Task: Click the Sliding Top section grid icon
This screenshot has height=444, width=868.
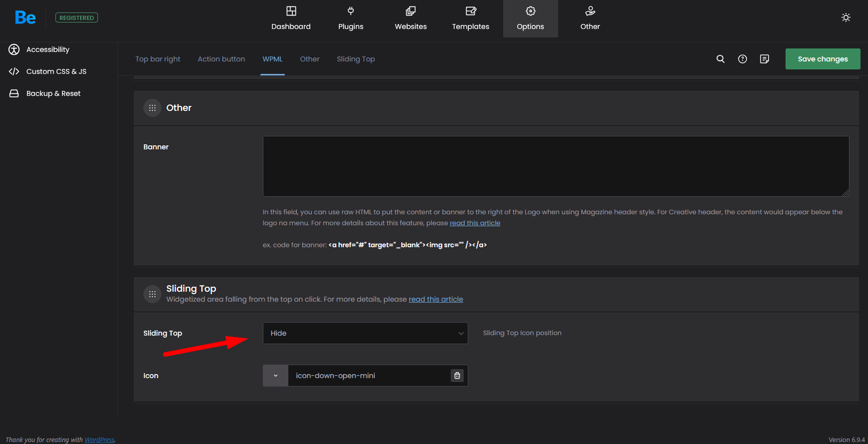Action: (x=152, y=294)
